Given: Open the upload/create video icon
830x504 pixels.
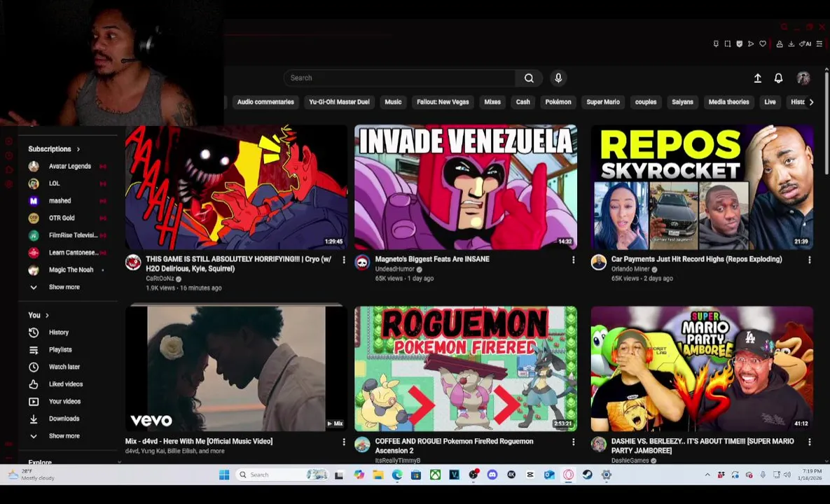Looking at the screenshot, I should 757,78.
